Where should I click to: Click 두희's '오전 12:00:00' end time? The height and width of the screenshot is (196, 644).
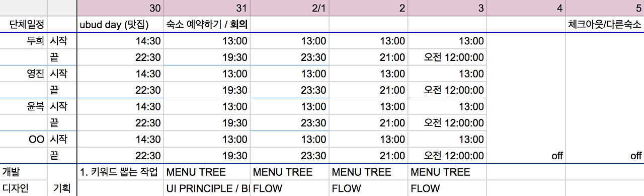point(447,57)
